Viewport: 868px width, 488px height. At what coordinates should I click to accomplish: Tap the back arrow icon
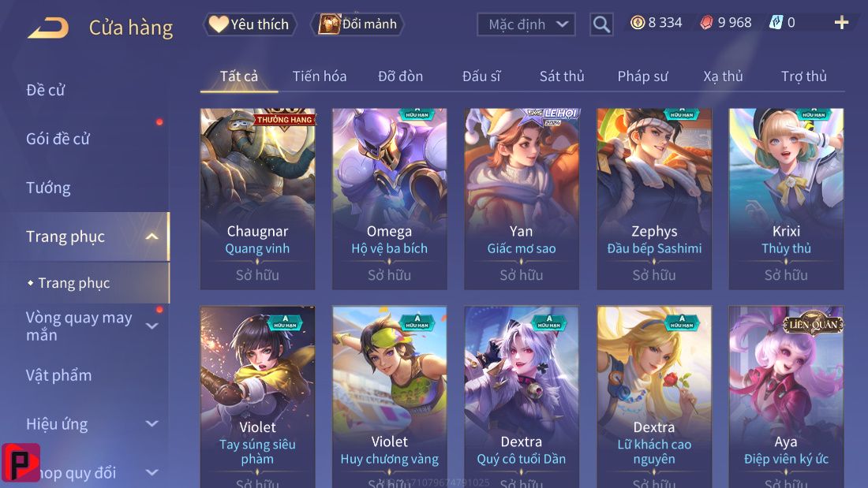(x=49, y=28)
